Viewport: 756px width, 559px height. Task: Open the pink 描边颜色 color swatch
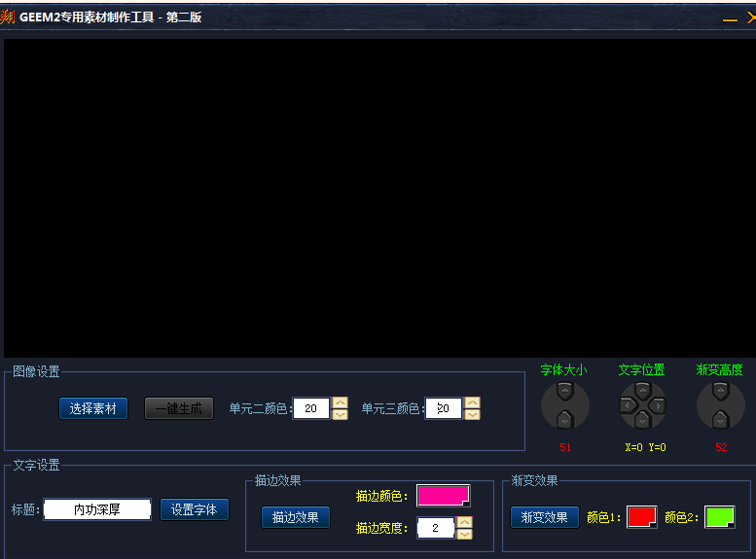point(444,496)
